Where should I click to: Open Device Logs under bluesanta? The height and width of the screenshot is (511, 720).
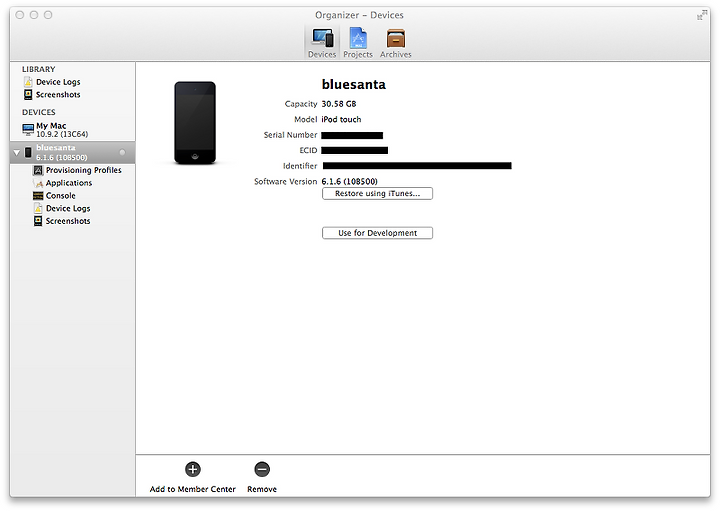[68, 208]
